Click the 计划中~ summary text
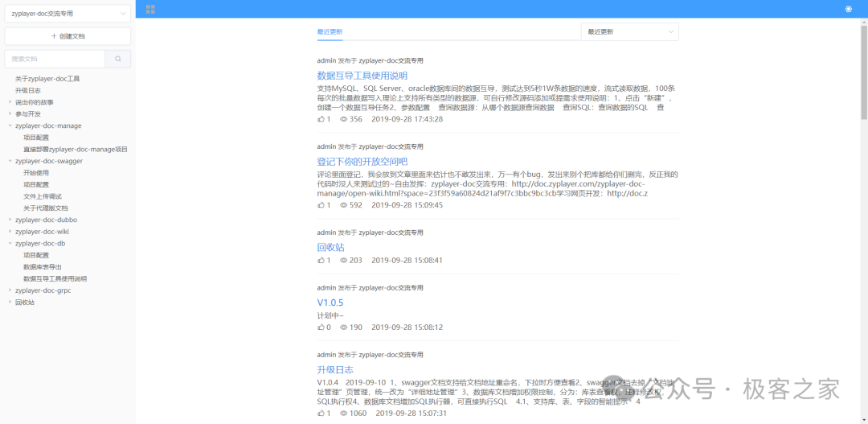Image resolution: width=868 pixels, height=424 pixels. point(330,316)
